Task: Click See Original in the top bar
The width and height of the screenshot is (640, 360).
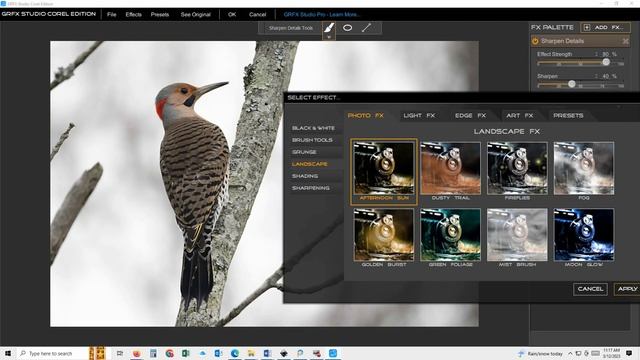Action: (x=196, y=14)
